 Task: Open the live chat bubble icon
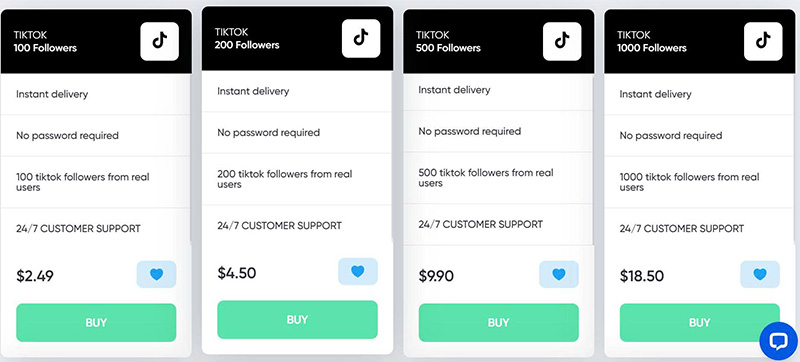click(779, 341)
